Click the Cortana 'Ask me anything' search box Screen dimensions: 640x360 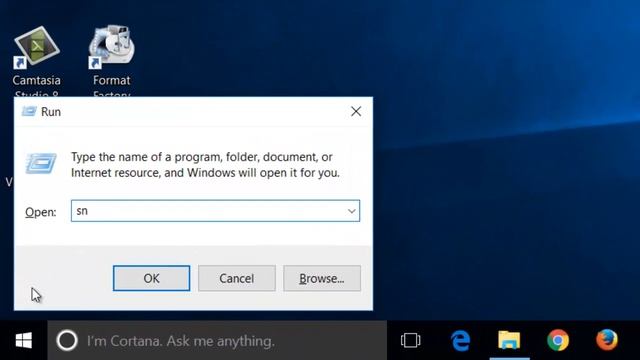click(217, 340)
